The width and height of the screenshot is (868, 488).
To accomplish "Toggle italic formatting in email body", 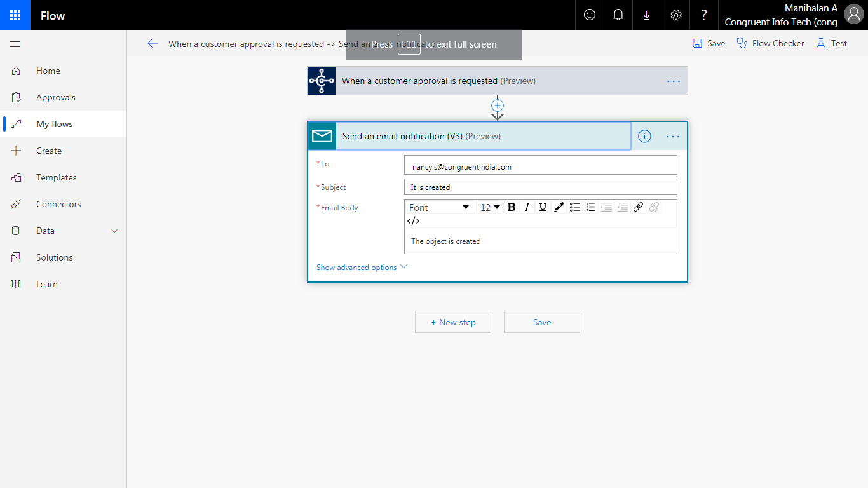I will click(527, 207).
